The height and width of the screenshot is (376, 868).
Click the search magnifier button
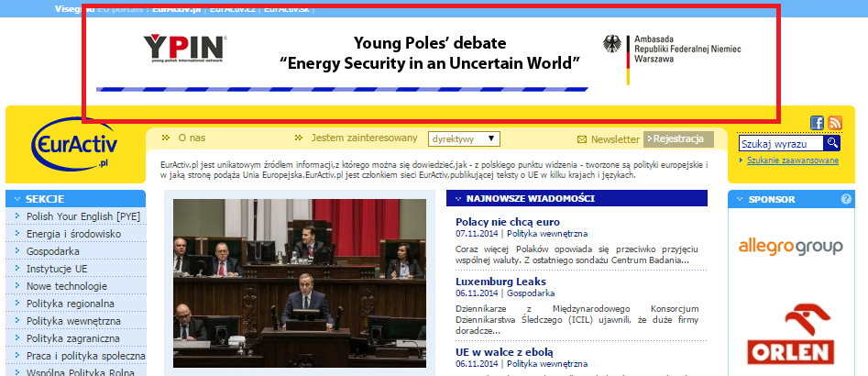pyautogui.click(x=832, y=143)
